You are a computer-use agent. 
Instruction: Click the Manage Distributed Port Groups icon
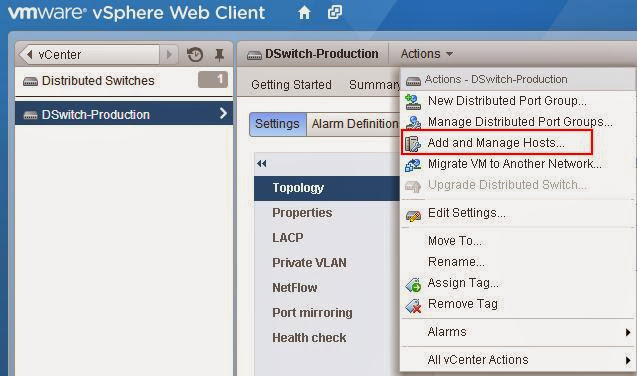413,122
